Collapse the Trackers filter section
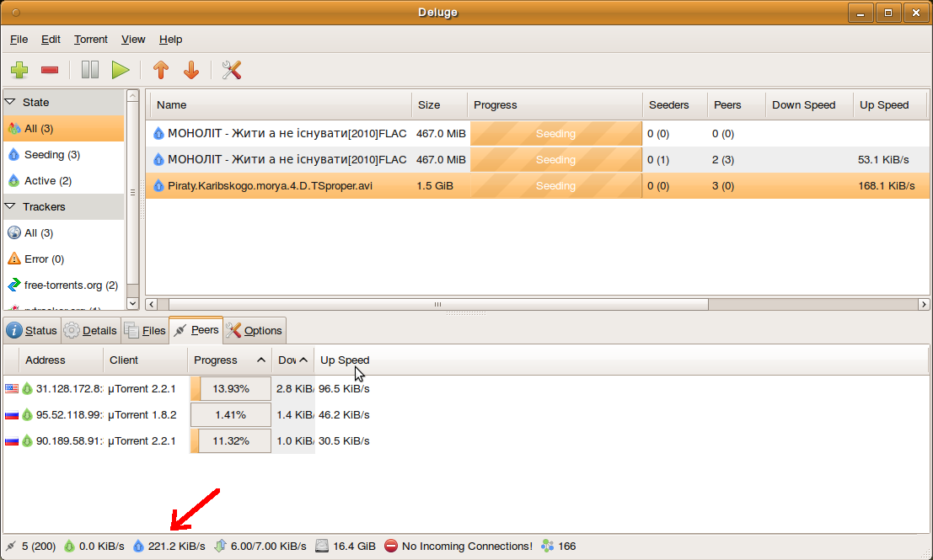Screen dimensions: 933x560 [x=11, y=206]
